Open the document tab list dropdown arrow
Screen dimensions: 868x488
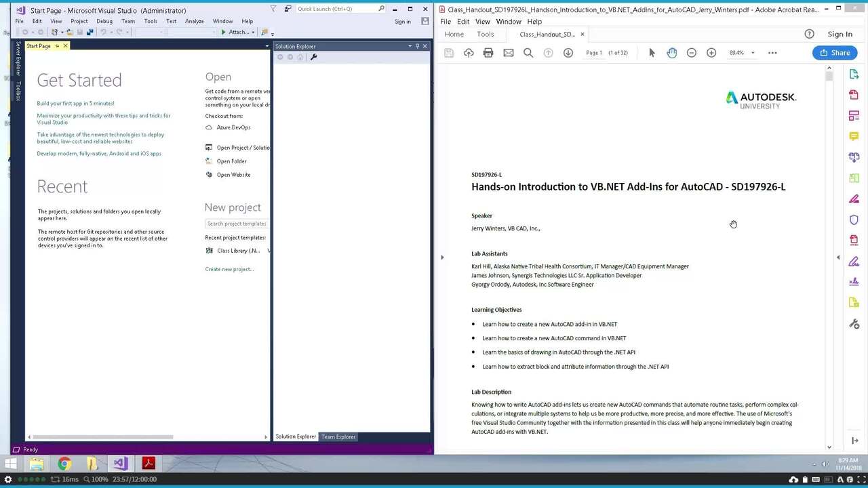[267, 46]
